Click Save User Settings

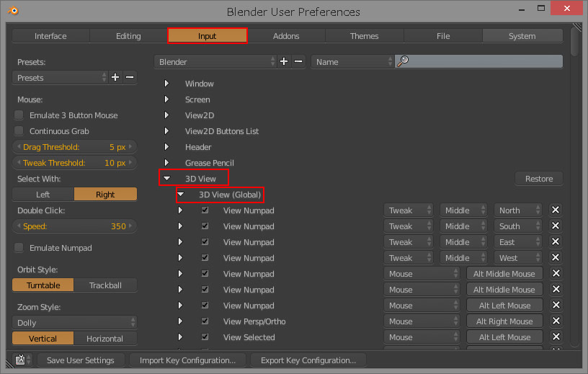[x=81, y=360]
